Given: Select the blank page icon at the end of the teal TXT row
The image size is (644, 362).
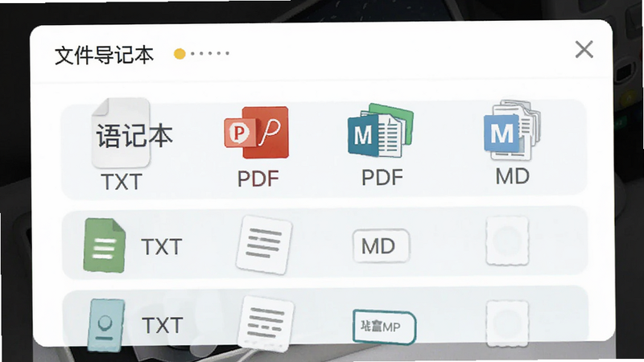Looking at the screenshot, I should [507, 323].
